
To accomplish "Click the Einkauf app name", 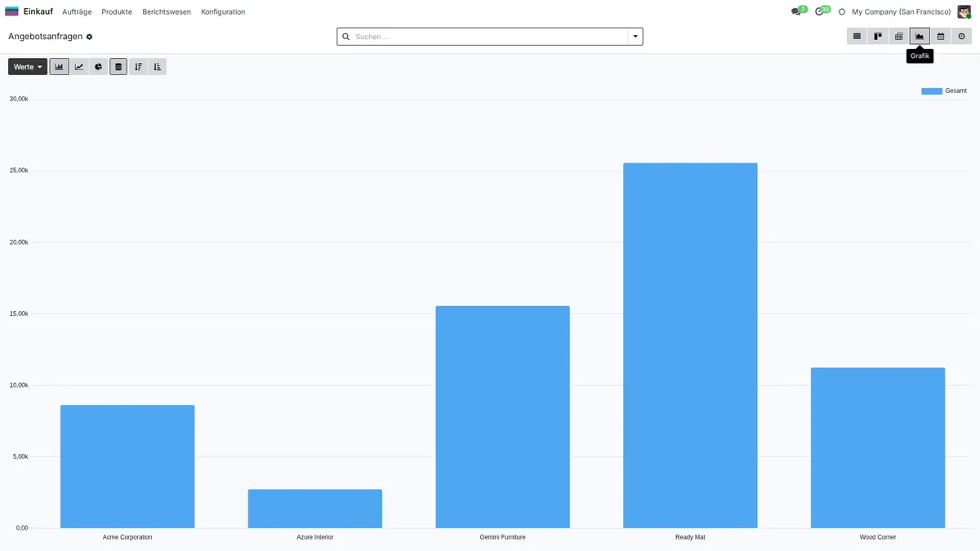I will click(38, 12).
